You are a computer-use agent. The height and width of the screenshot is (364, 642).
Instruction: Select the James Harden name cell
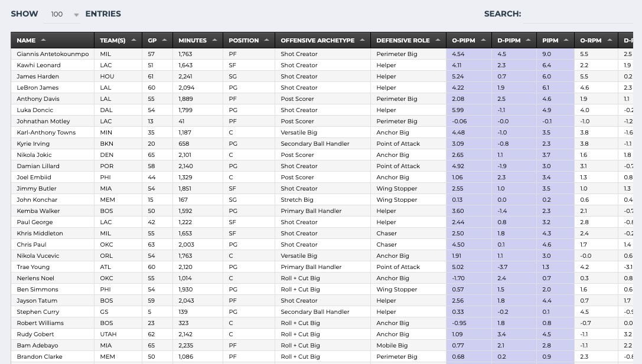tap(53, 77)
